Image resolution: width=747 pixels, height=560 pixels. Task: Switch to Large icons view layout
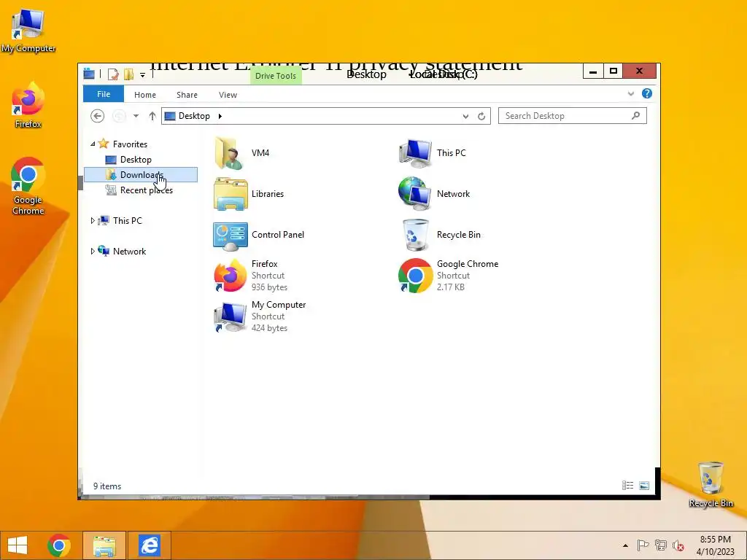click(x=644, y=485)
